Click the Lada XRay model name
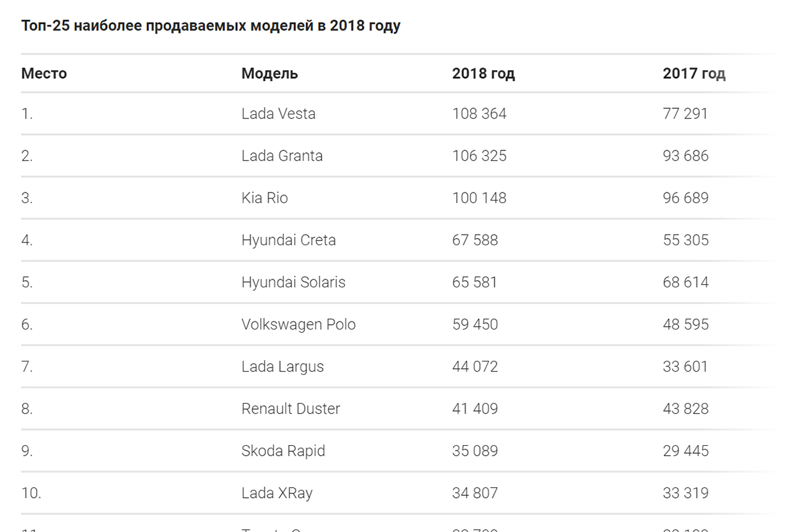Screen dimensions: 802x532 pyautogui.click(x=277, y=493)
